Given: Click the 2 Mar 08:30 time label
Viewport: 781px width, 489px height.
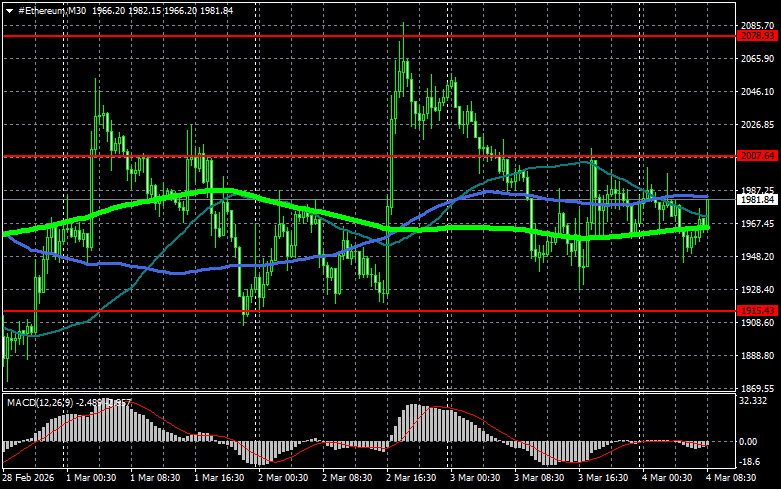Looking at the screenshot, I should click(347, 478).
